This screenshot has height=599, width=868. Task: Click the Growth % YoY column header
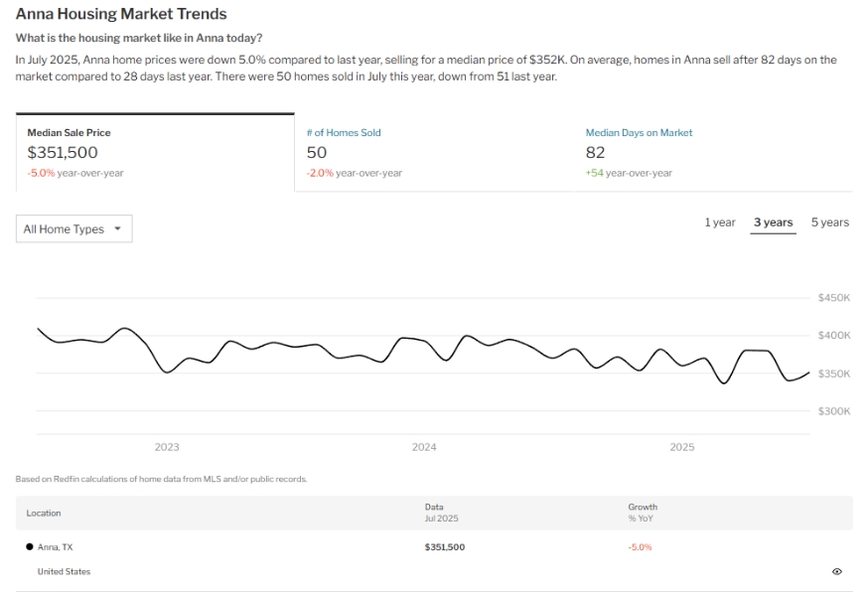(x=643, y=513)
